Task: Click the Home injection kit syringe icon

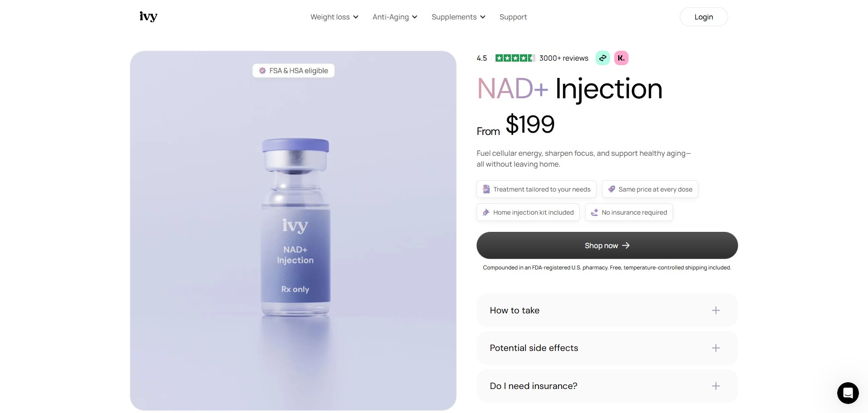Action: [486, 212]
